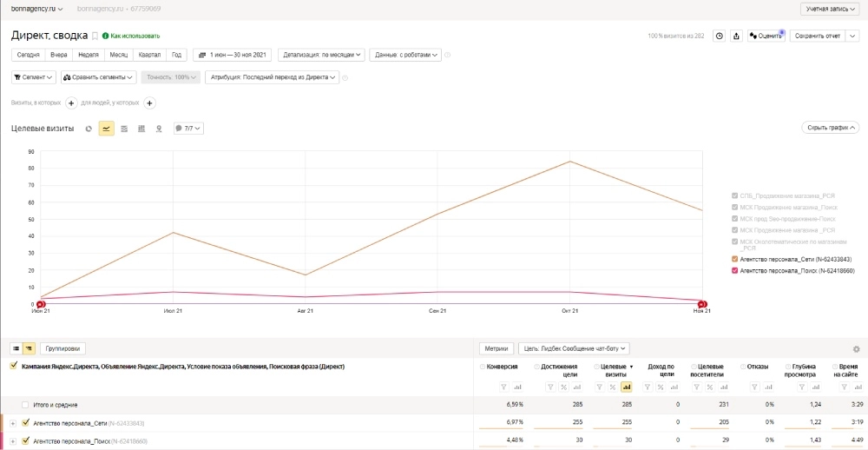Click the red annotation marker at Ноя 21
This screenshot has width=868, height=450.
(x=702, y=304)
